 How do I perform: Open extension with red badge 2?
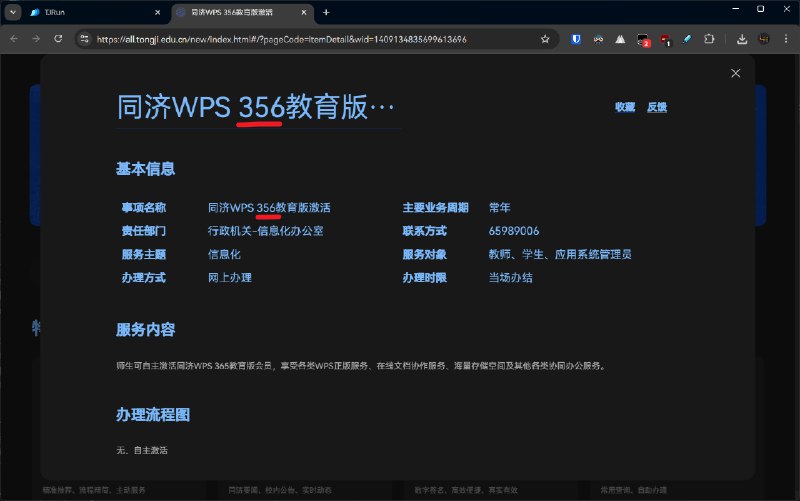click(x=643, y=40)
